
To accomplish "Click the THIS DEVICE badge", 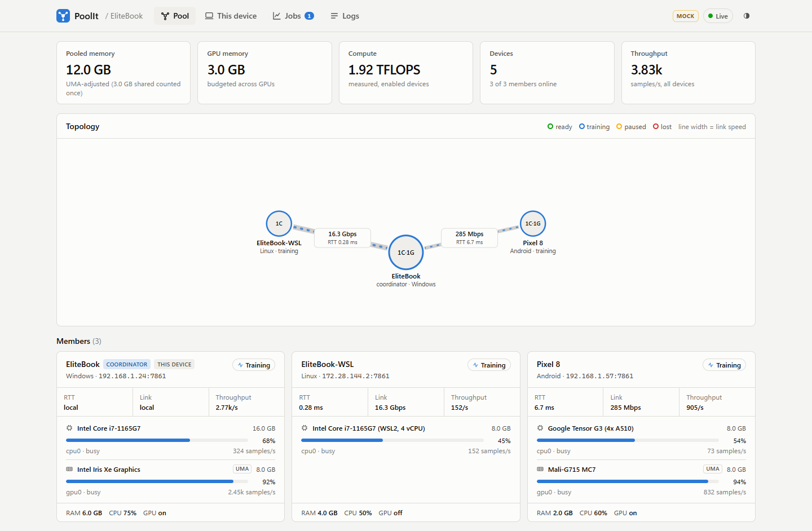I will [x=174, y=365].
